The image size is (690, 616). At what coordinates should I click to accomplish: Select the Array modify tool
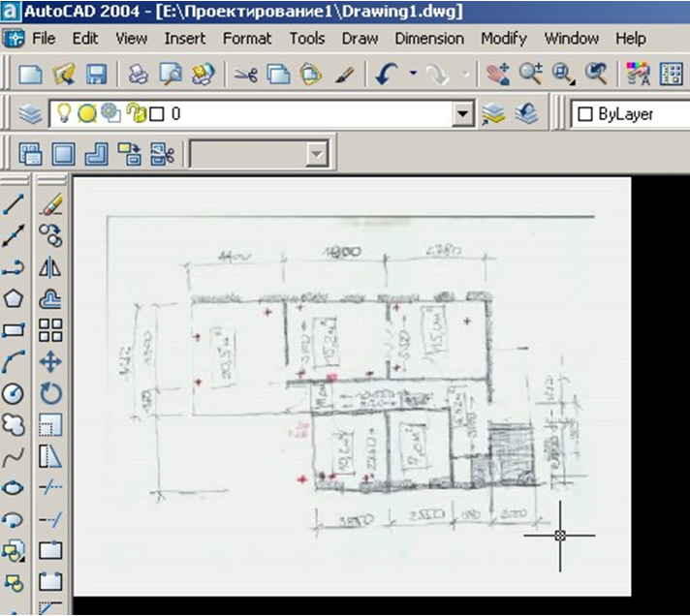50,330
